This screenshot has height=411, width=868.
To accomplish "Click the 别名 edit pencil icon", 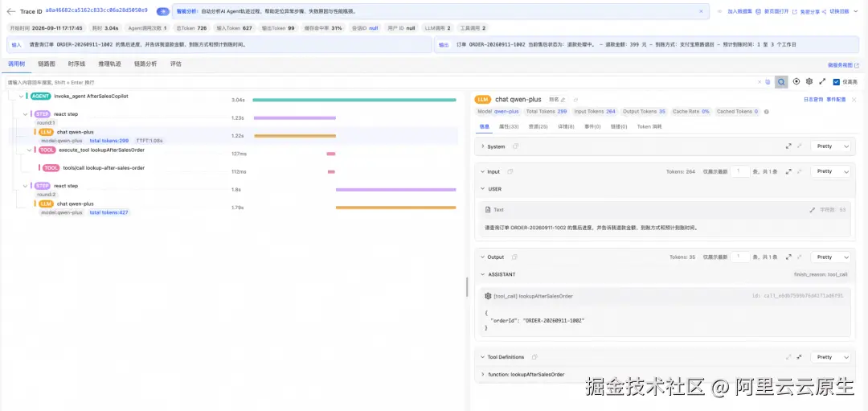I will point(563,100).
